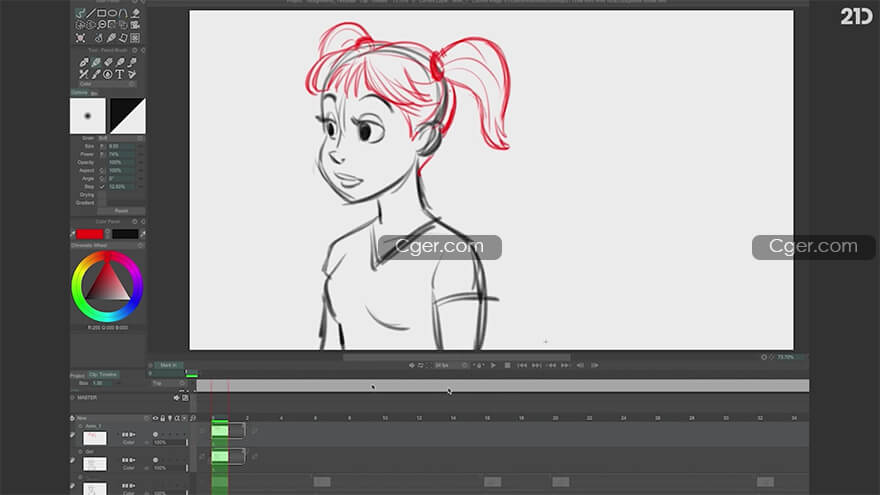Viewport: 880px width, 495px height.
Task: Click the top layer's thumbnail
Action: 95,438
